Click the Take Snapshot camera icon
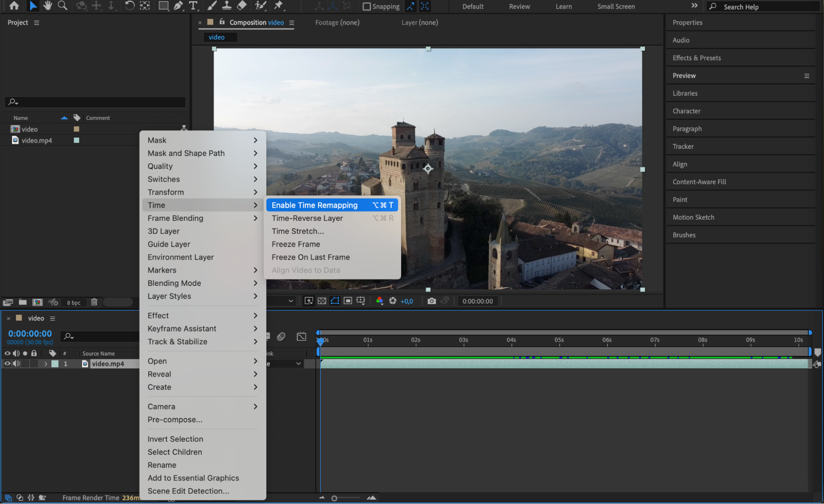 tap(432, 301)
